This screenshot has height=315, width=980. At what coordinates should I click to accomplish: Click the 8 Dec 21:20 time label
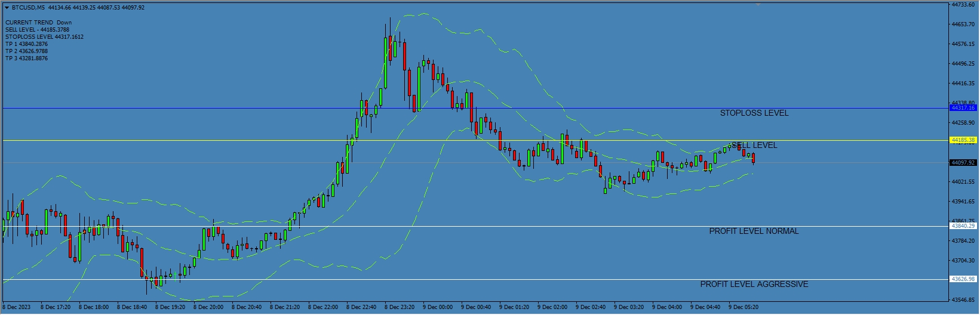click(285, 307)
